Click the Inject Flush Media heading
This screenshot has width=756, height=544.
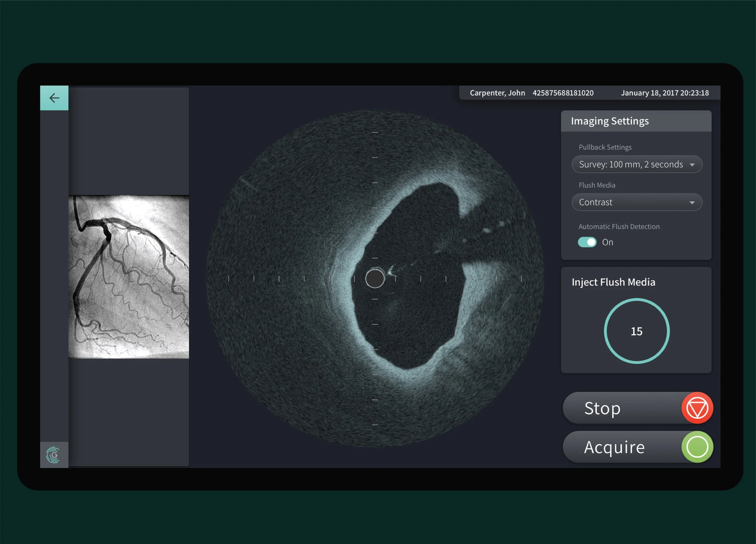[x=613, y=282]
